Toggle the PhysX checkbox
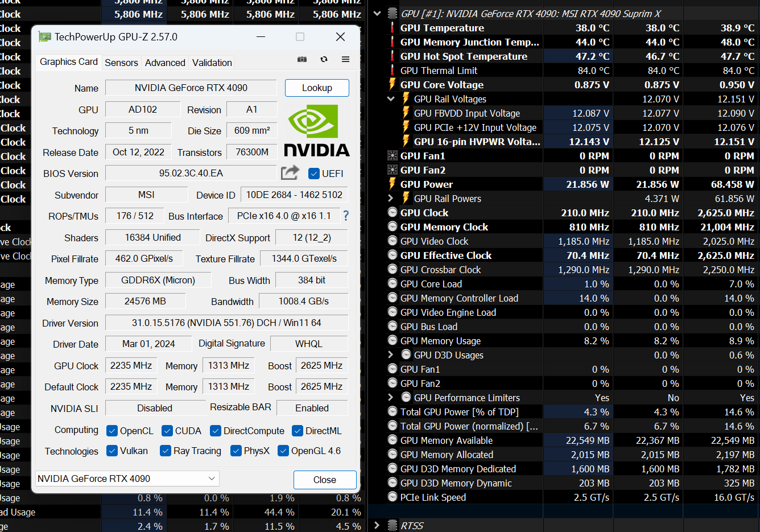The height and width of the screenshot is (532, 760). 236,451
